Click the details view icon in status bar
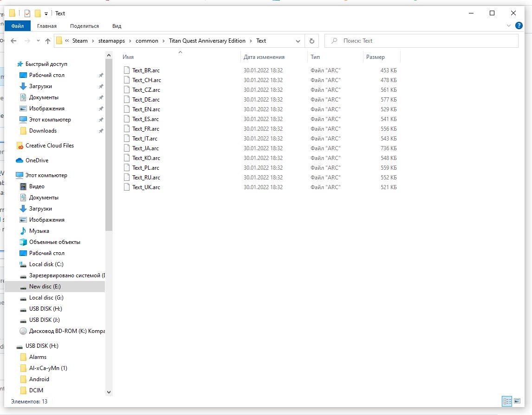 tap(507, 401)
